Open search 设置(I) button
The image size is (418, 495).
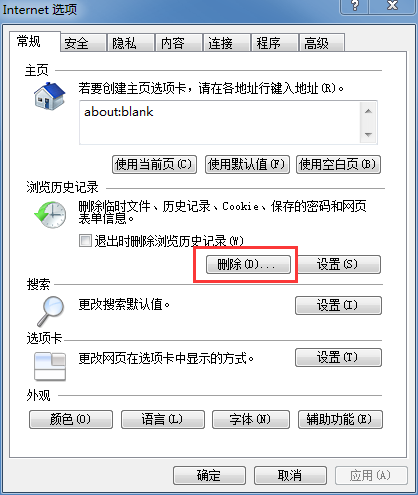pos(338,305)
